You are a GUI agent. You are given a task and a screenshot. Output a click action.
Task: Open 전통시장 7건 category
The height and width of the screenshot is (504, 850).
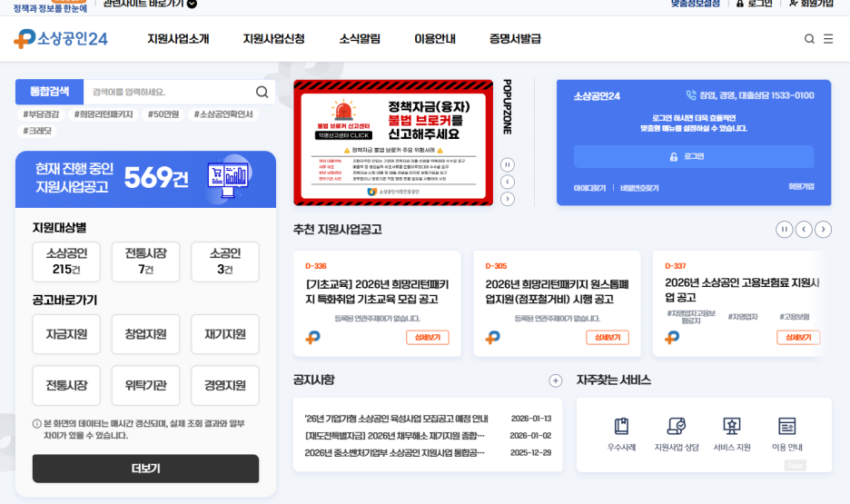click(145, 262)
